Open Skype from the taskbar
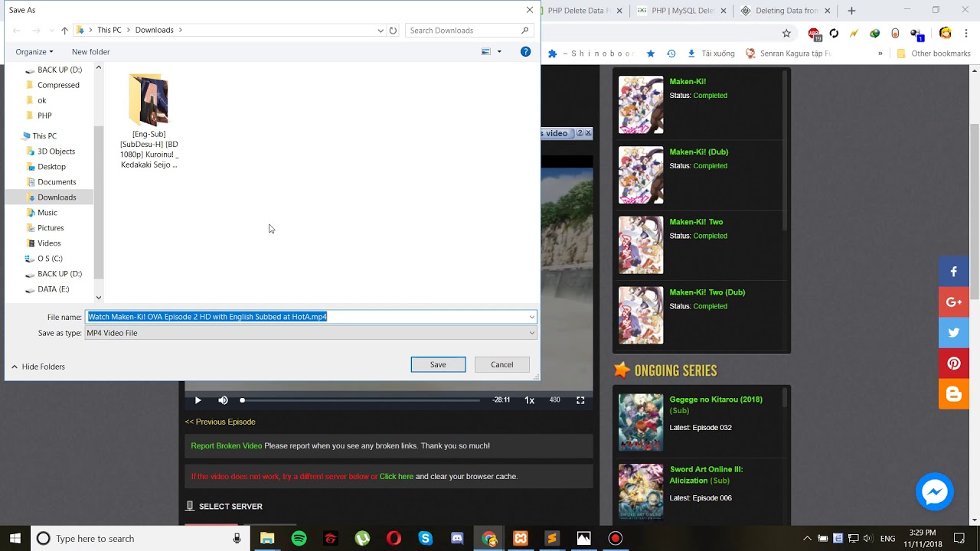980x551 pixels. (426, 539)
